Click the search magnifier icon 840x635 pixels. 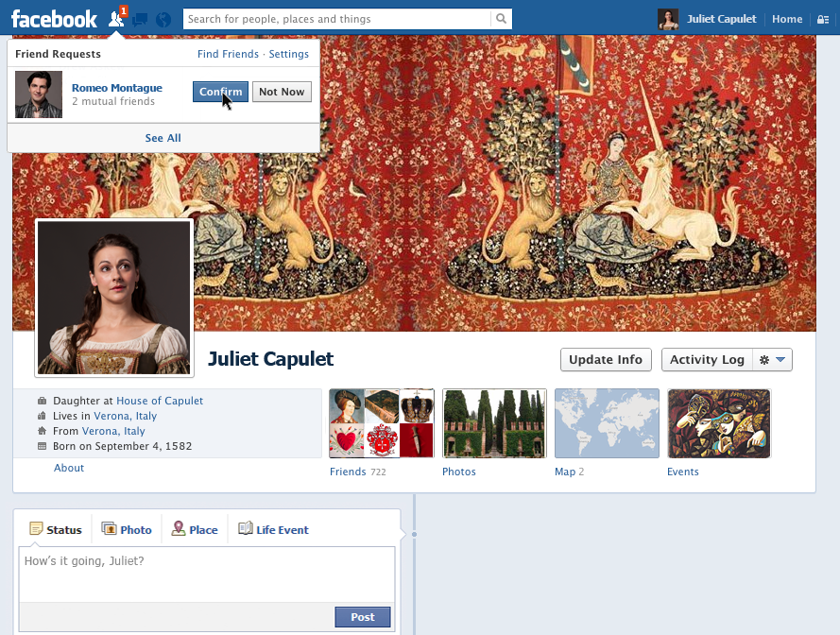pos(501,19)
